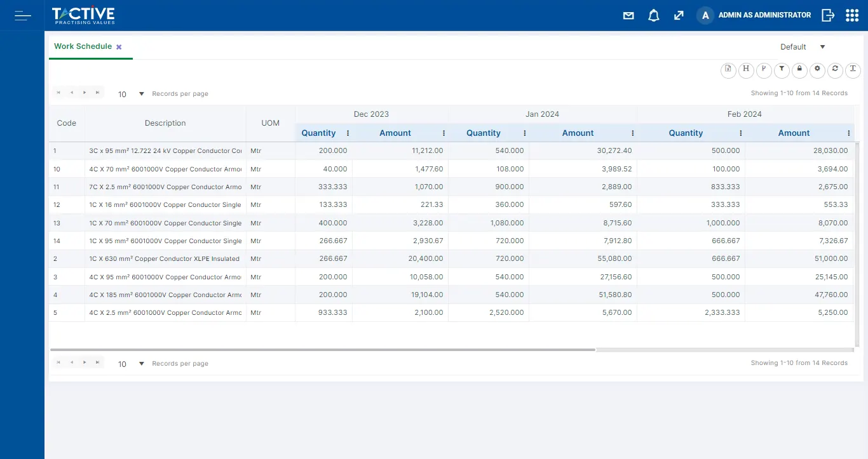The height and width of the screenshot is (459, 868).
Task: Open the mail envelope icon
Action: coord(628,16)
